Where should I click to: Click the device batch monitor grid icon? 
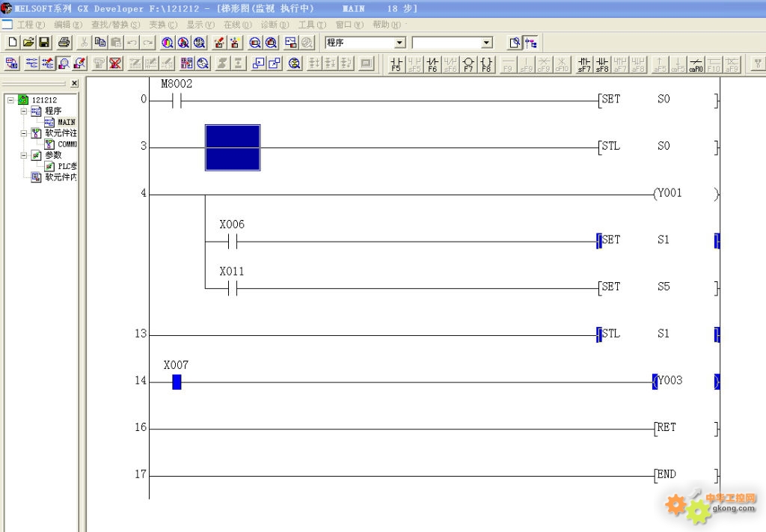click(x=186, y=64)
